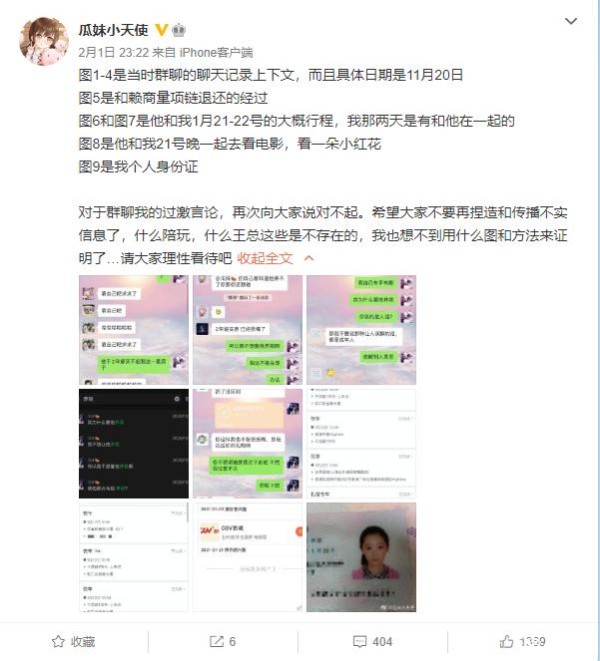The height and width of the screenshot is (661, 600).
Task: Open the post timestamp 2月1日 23:22
Action: pyautogui.click(x=114, y=53)
